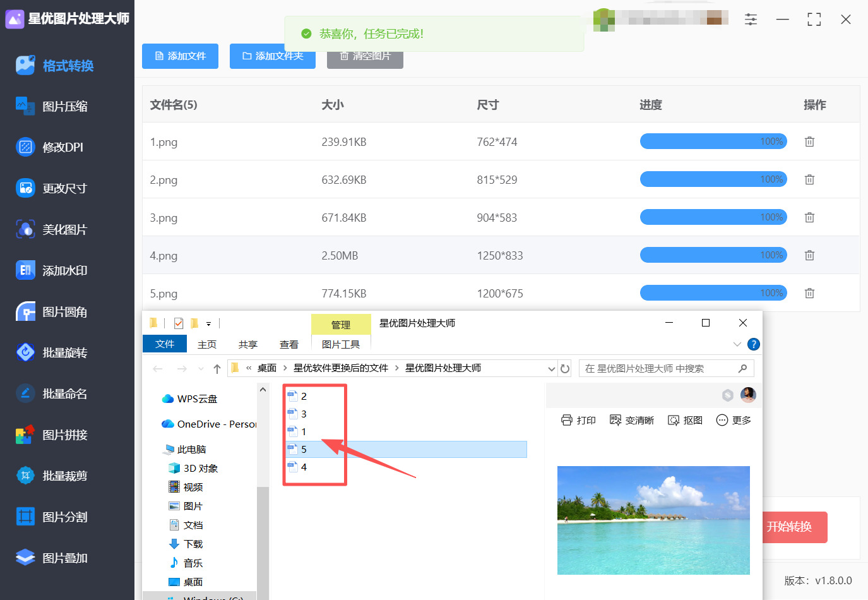
Task: Select the 批量命名 tool
Action: pyautogui.click(x=52, y=393)
